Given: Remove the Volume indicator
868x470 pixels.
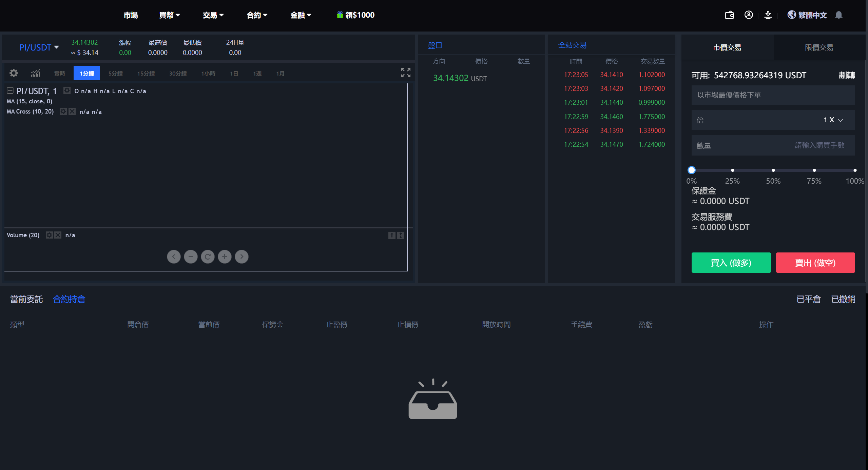Looking at the screenshot, I should point(58,235).
